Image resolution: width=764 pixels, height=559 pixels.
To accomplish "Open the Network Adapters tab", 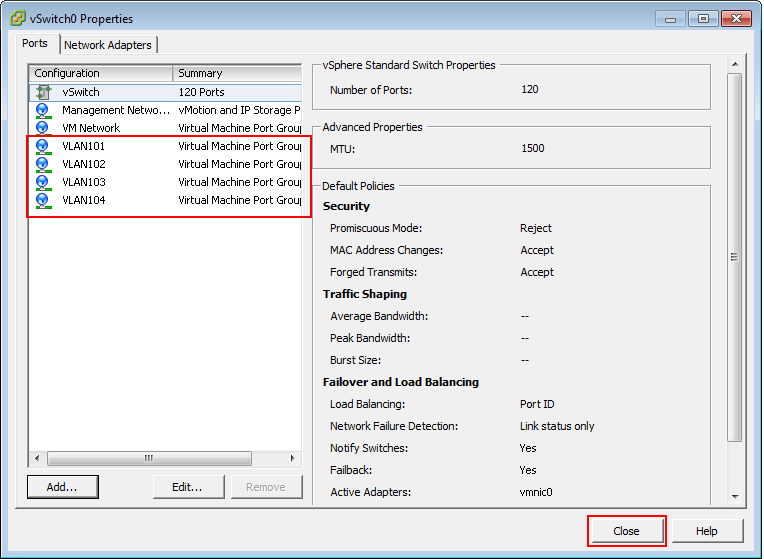I will pos(108,45).
